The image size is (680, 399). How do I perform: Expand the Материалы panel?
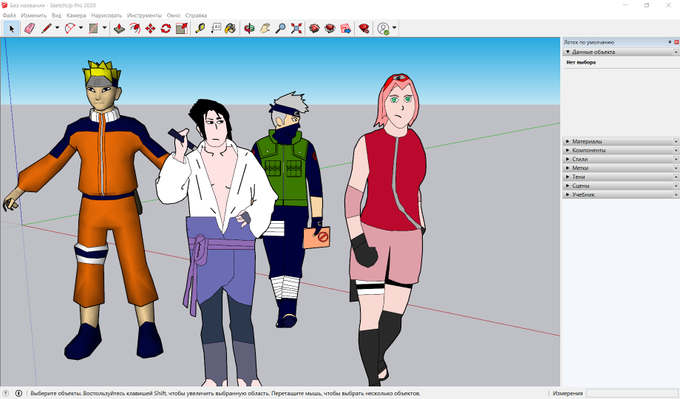(x=567, y=141)
